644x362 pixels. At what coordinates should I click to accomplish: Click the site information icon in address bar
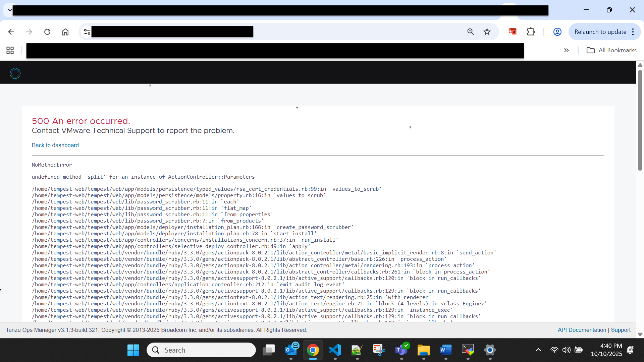click(x=87, y=32)
